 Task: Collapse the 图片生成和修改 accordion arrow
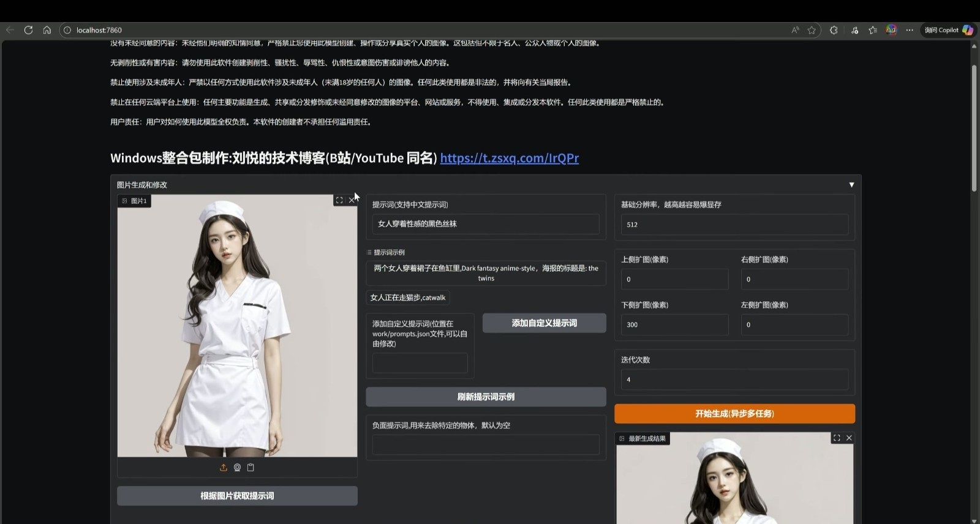pos(851,185)
